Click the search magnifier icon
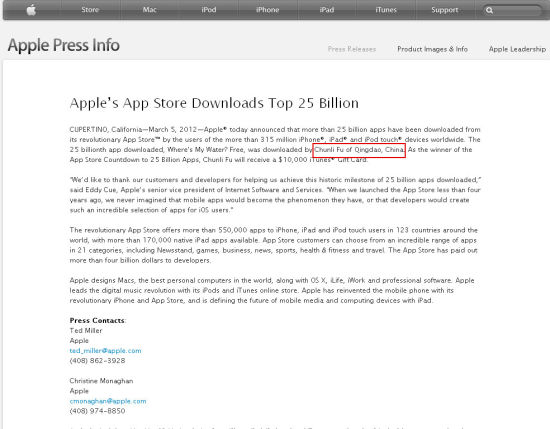This screenshot has width=550, height=429. (489, 10)
